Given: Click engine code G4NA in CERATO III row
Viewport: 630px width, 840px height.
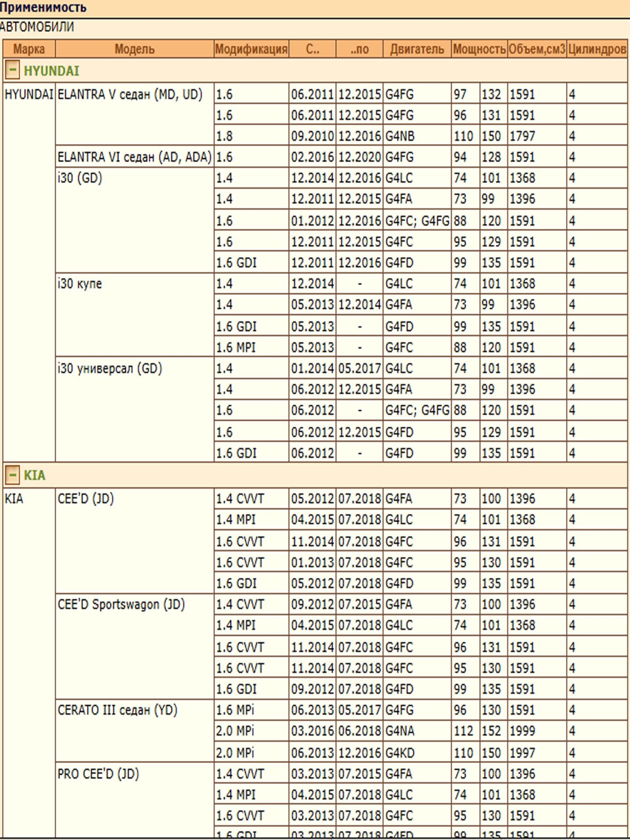Looking at the screenshot, I should coord(400,731).
